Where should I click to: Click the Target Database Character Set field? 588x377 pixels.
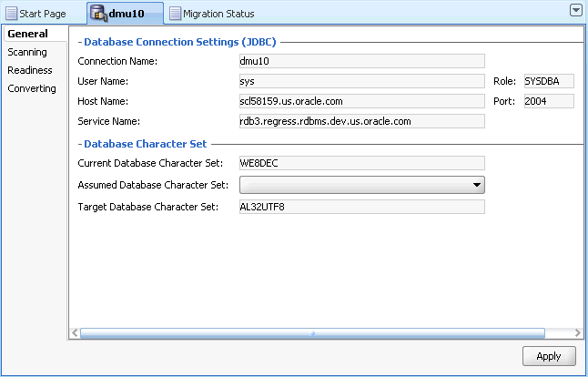(361, 207)
